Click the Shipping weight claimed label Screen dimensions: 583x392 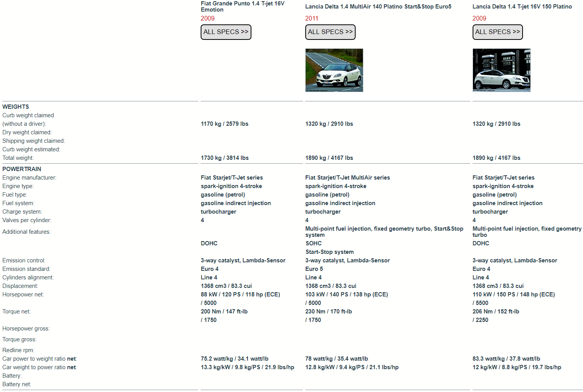[x=34, y=141]
